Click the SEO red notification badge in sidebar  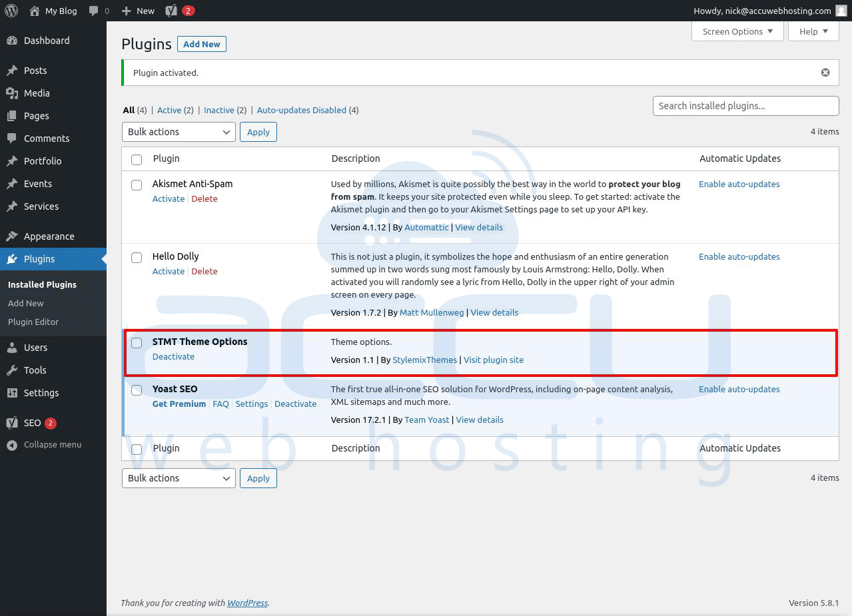click(x=51, y=423)
